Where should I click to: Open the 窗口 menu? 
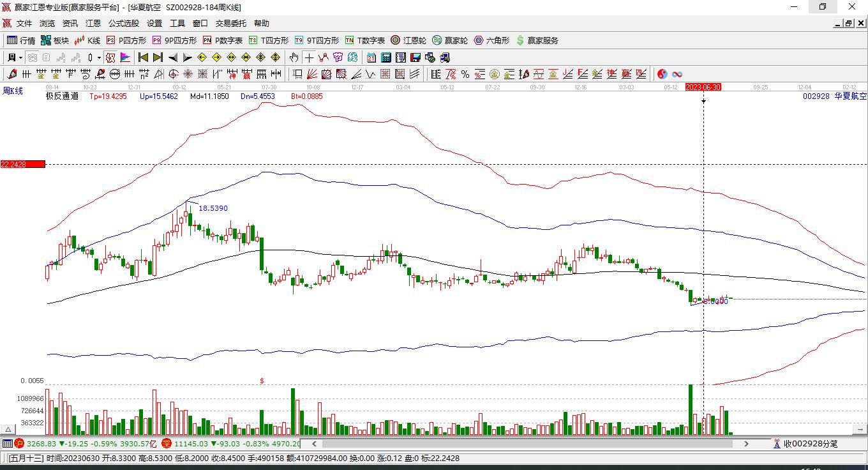point(200,24)
